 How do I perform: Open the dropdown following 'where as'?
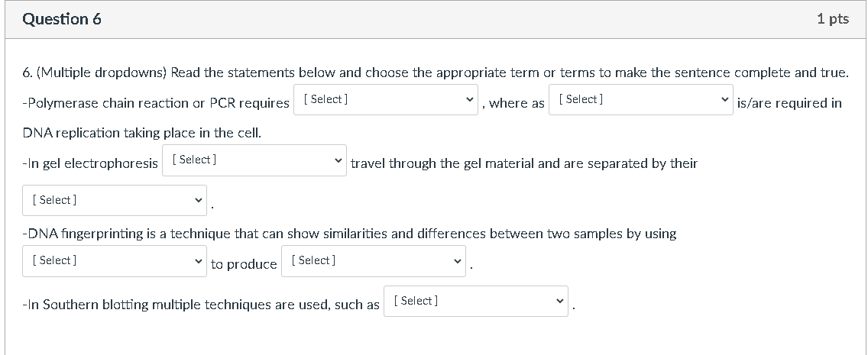coord(640,100)
